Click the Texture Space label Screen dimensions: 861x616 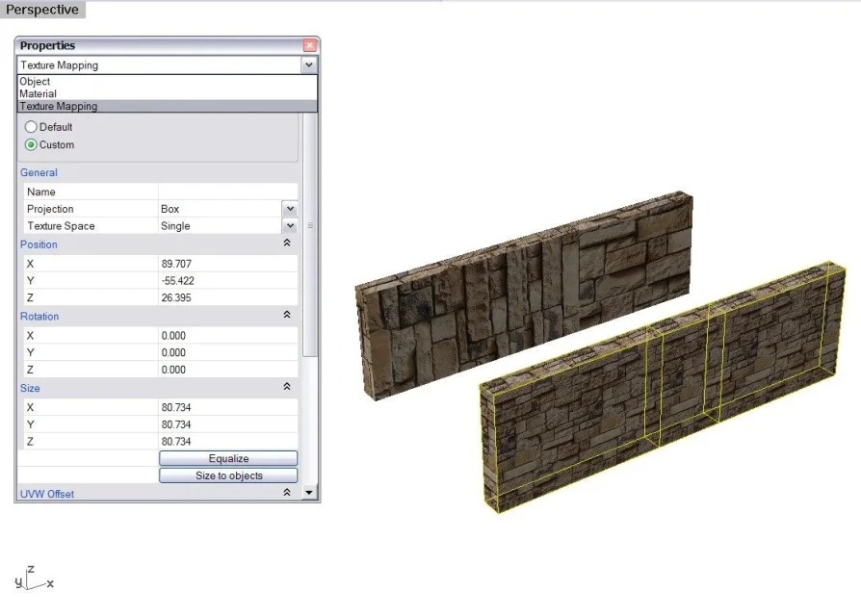(x=61, y=226)
